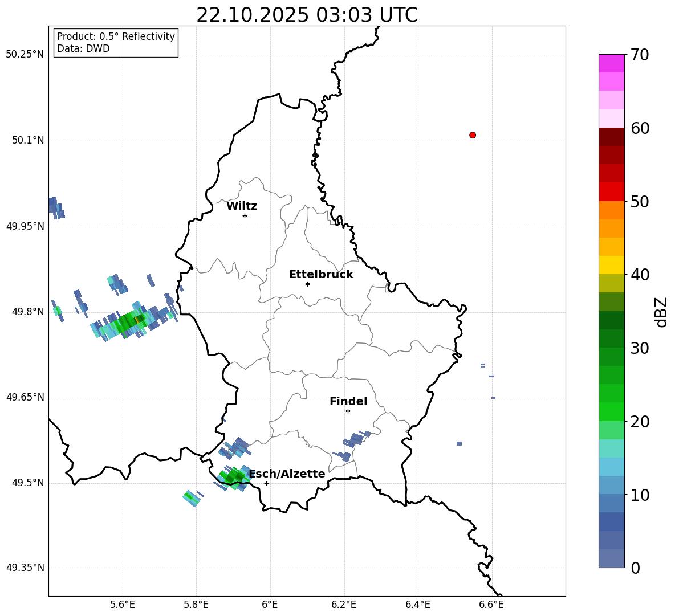
Task: Click the colorbar value 50
Action: click(x=640, y=201)
